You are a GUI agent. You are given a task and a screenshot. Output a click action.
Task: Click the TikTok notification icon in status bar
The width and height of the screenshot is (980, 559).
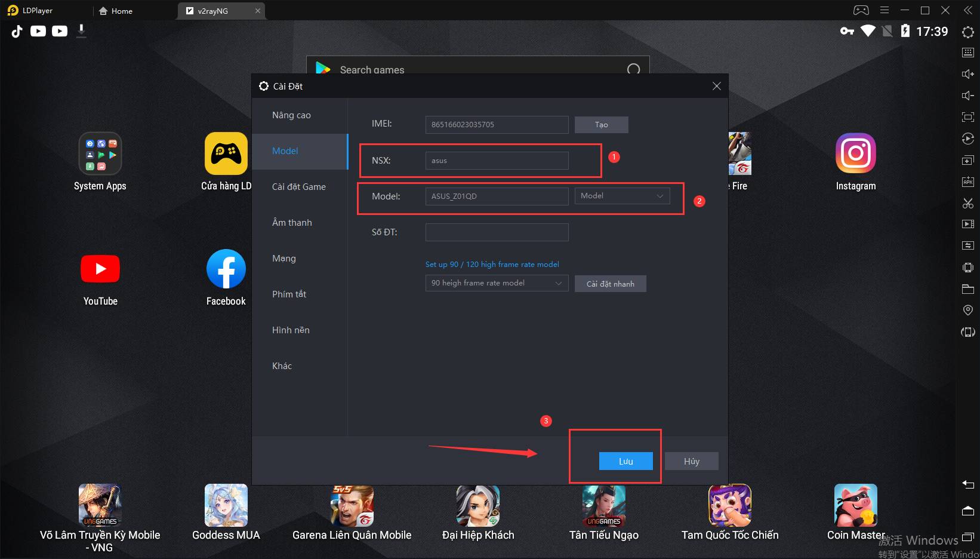(17, 31)
